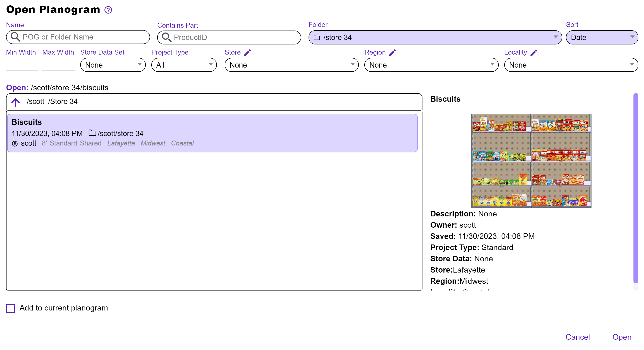Expand the Sort dropdown set to Date
Viewport: 644px width, 350px height.
[x=601, y=37]
